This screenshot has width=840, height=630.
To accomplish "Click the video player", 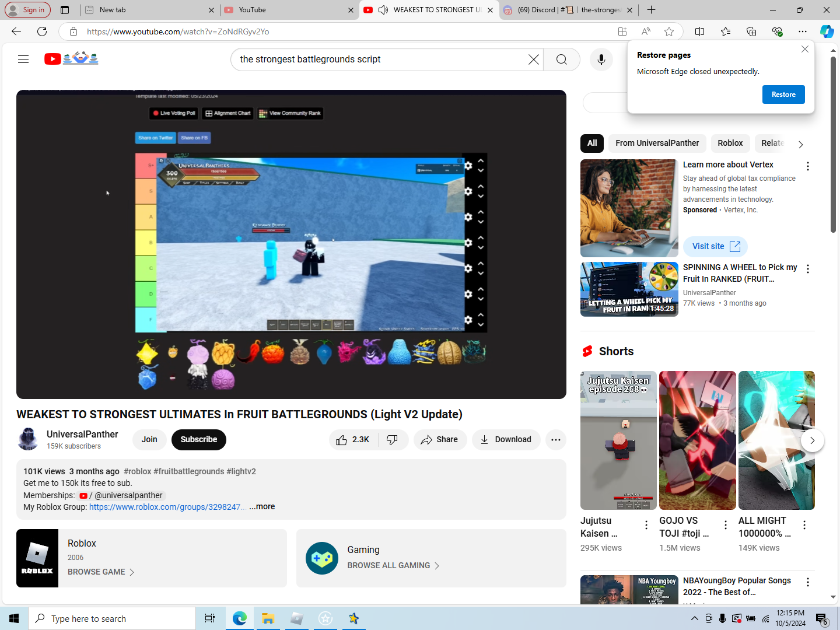I will 291,244.
